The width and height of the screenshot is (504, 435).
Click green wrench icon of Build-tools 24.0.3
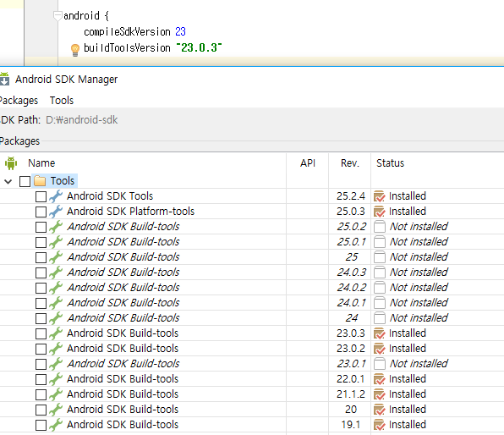point(56,273)
